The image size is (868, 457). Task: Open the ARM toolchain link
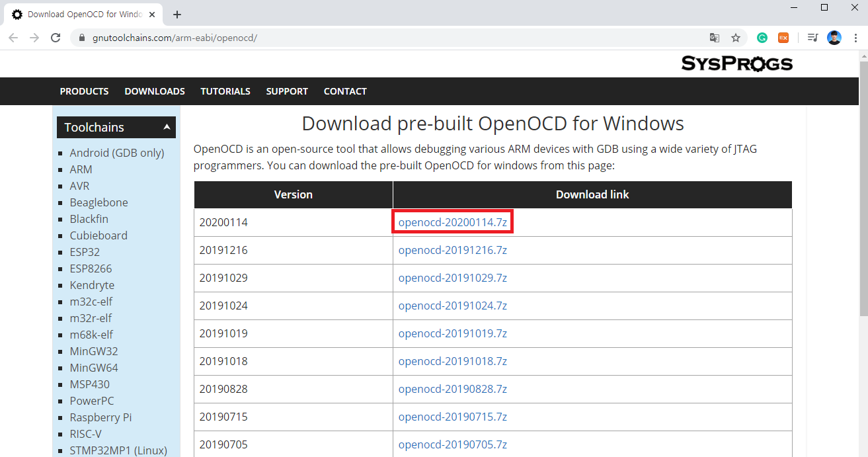(81, 169)
